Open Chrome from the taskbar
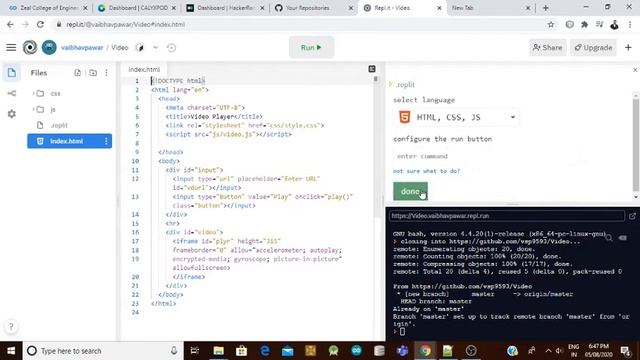 [x=425, y=351]
